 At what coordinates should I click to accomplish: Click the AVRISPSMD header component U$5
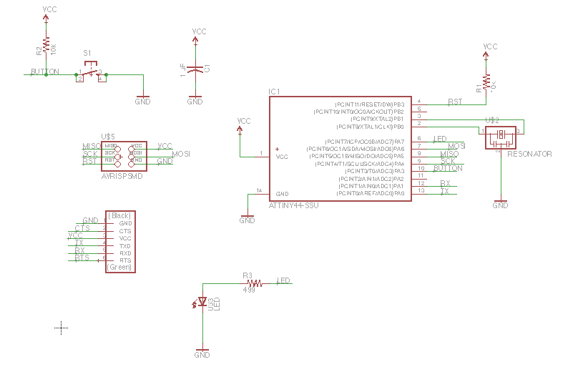pos(124,157)
